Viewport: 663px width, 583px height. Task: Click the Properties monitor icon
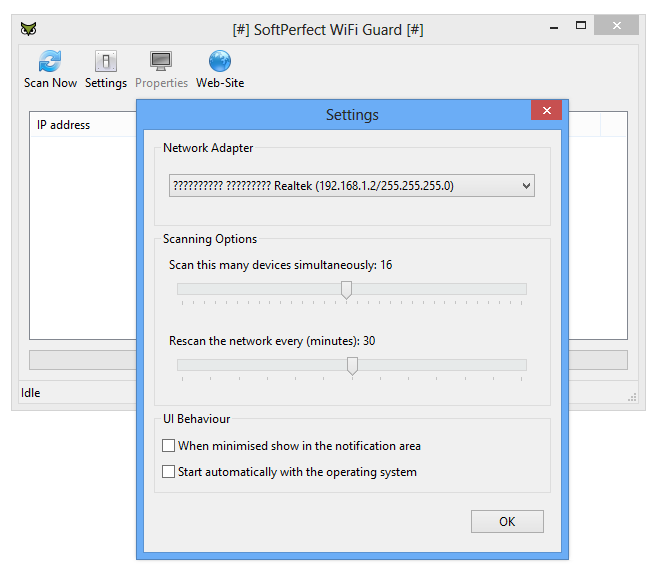coord(161,61)
